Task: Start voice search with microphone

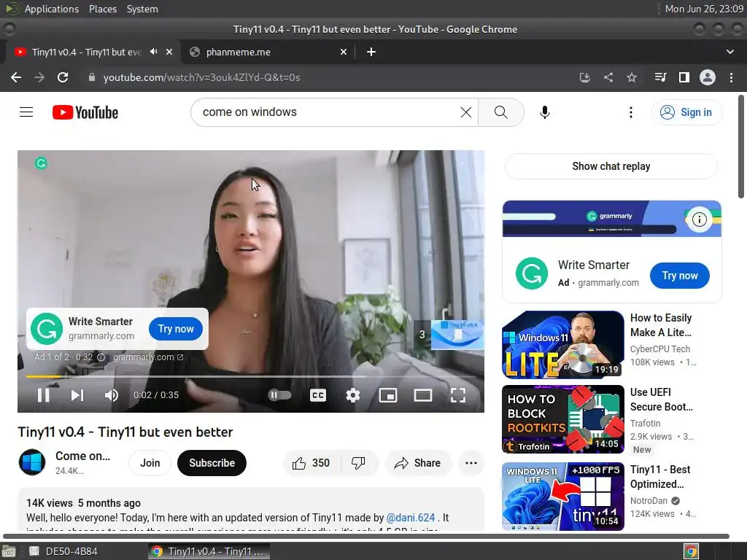Action: coord(544,112)
